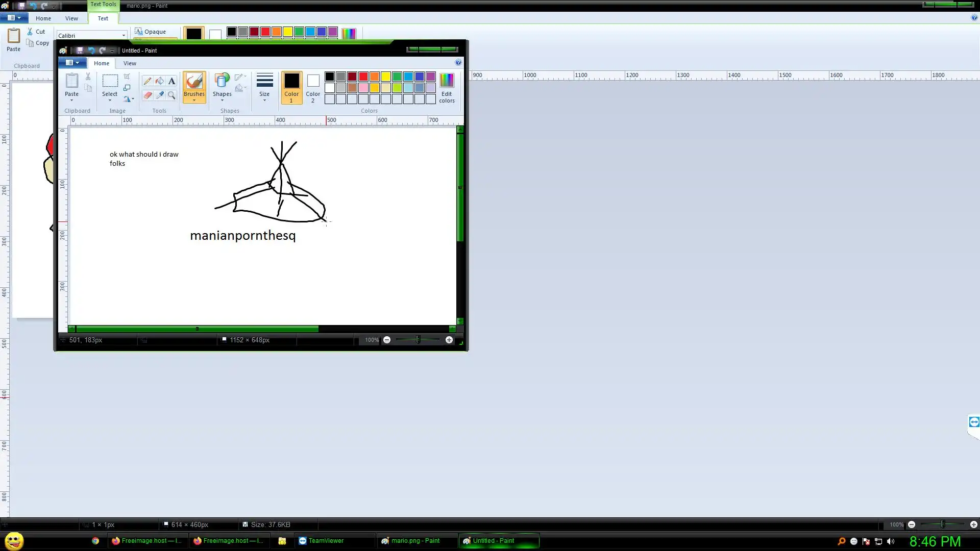
Task: Switch to View tab in Untitled Paint
Action: tap(130, 63)
